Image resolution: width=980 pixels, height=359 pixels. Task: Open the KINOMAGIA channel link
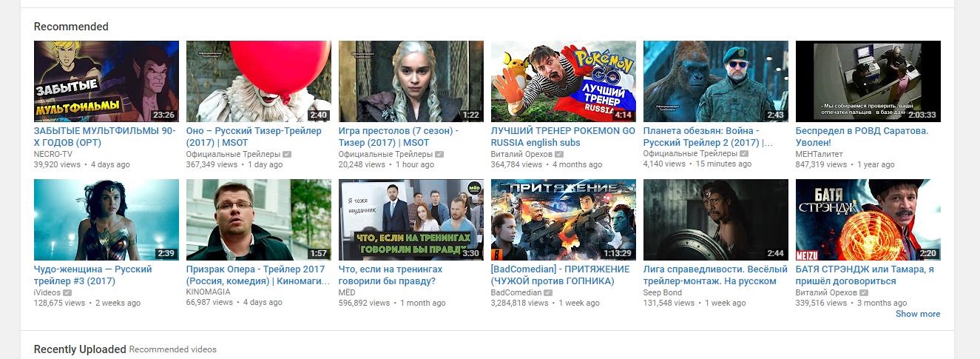(209, 292)
